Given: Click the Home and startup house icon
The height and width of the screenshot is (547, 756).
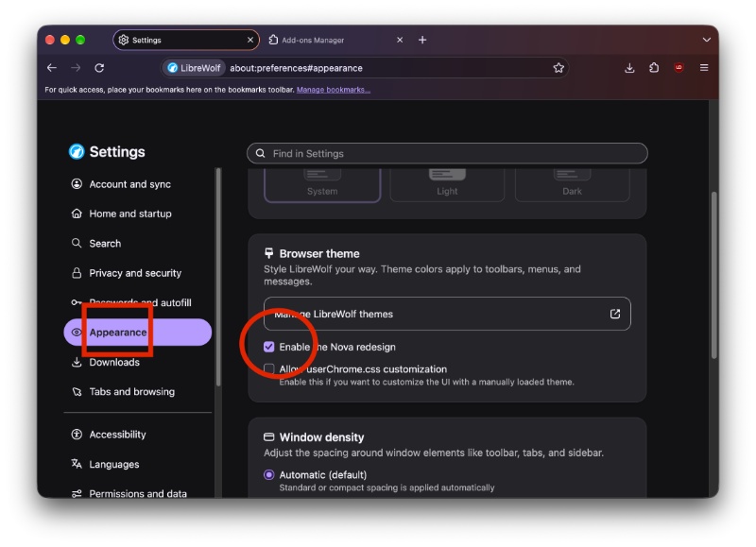Looking at the screenshot, I should click(77, 214).
